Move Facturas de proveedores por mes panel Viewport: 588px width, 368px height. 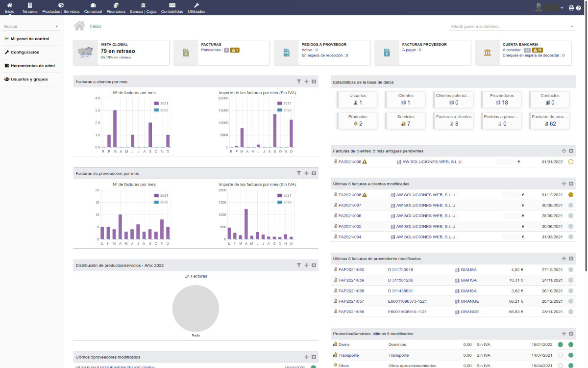(306, 173)
